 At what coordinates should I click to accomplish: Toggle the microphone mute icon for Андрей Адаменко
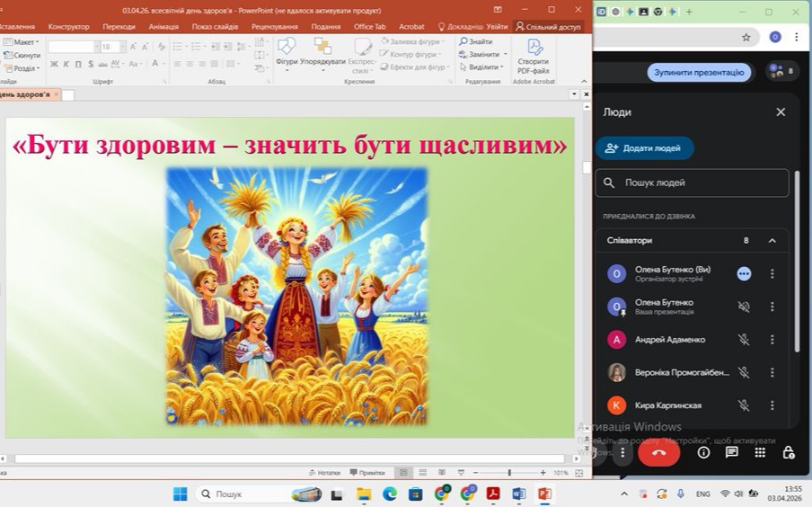[744, 340]
